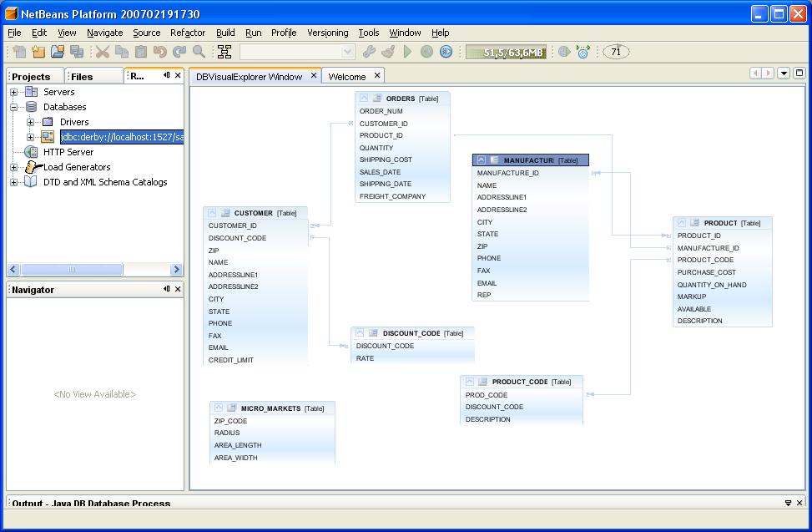Click the profiler stopwatch icon in toolbar
Image resolution: width=812 pixels, height=532 pixels.
(583, 51)
